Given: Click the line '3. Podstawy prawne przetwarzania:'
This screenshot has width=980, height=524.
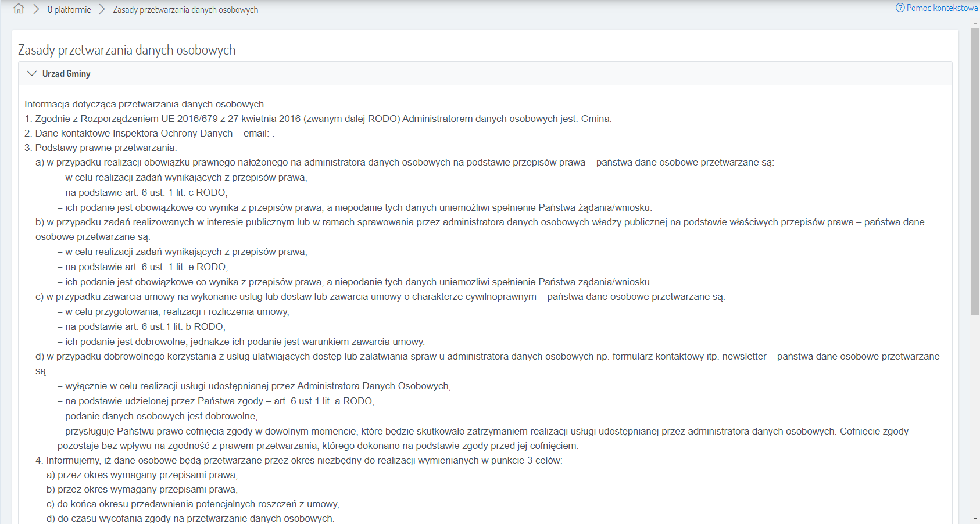Looking at the screenshot, I should 101,148.
